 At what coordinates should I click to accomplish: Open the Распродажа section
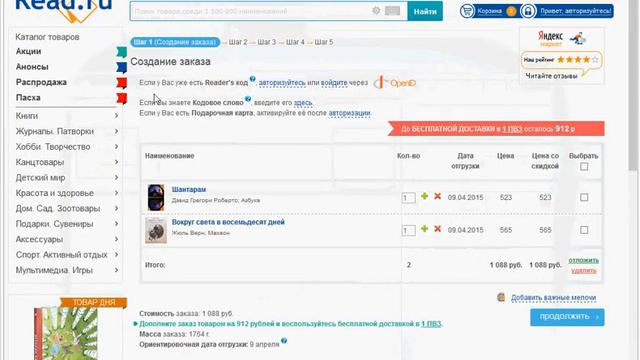click(41, 82)
